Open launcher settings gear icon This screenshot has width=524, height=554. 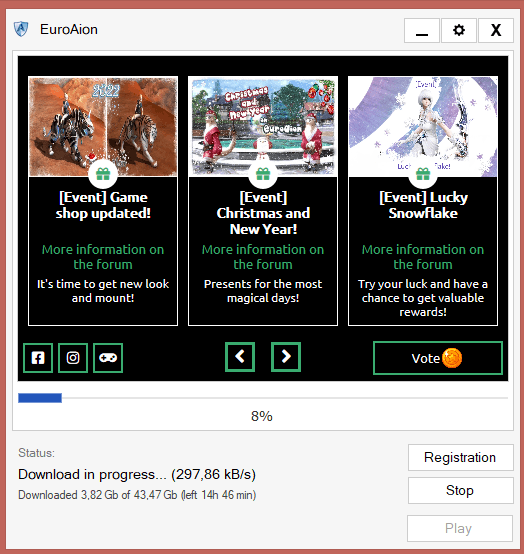coord(459,30)
